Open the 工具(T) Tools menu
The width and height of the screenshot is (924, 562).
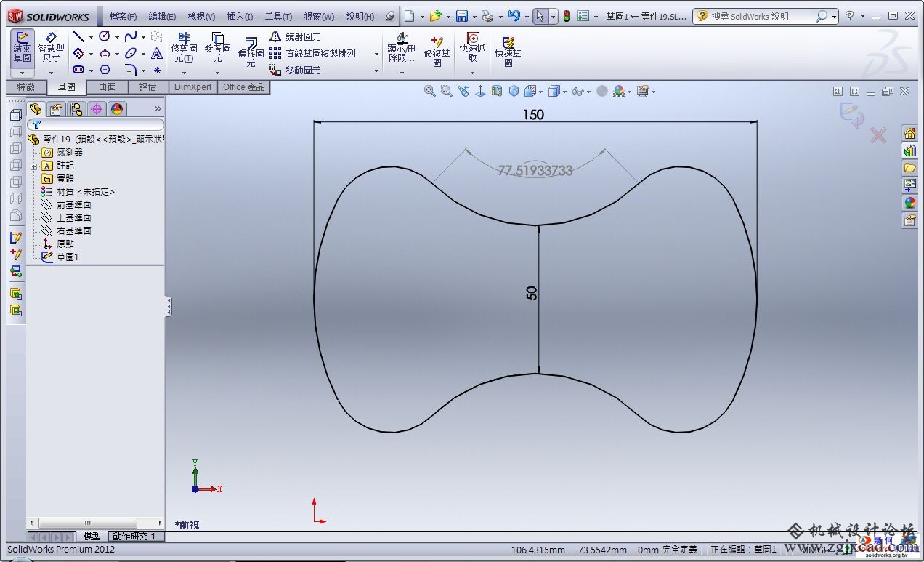coord(278,16)
